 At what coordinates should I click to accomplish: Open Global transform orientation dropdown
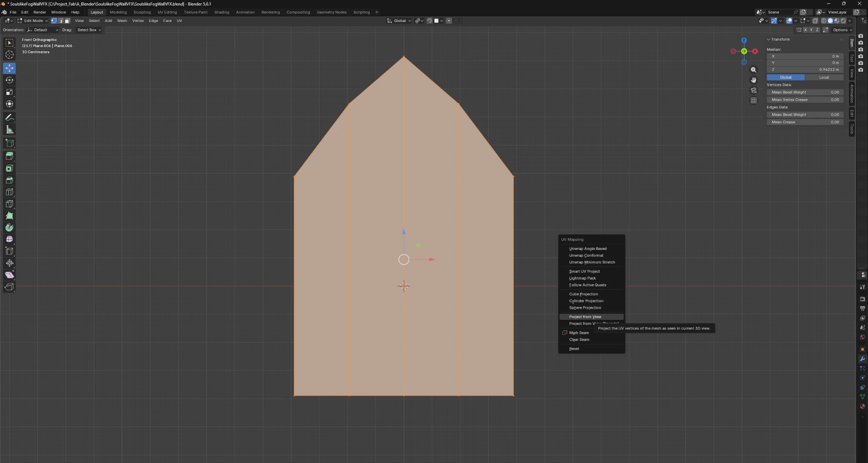point(399,21)
